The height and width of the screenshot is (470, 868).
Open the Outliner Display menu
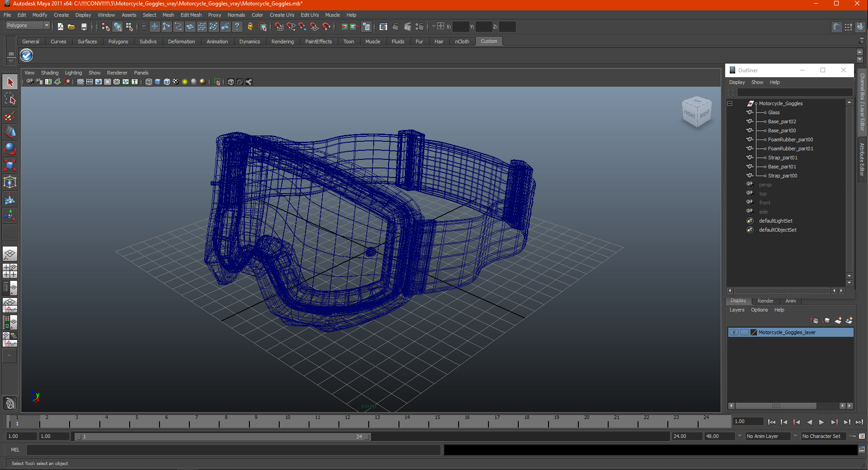point(737,82)
